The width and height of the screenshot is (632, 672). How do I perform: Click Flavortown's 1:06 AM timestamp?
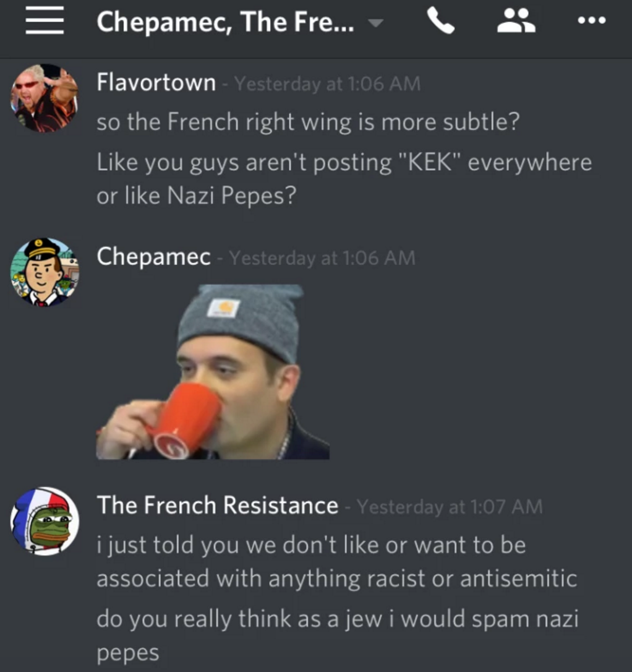coord(328,84)
